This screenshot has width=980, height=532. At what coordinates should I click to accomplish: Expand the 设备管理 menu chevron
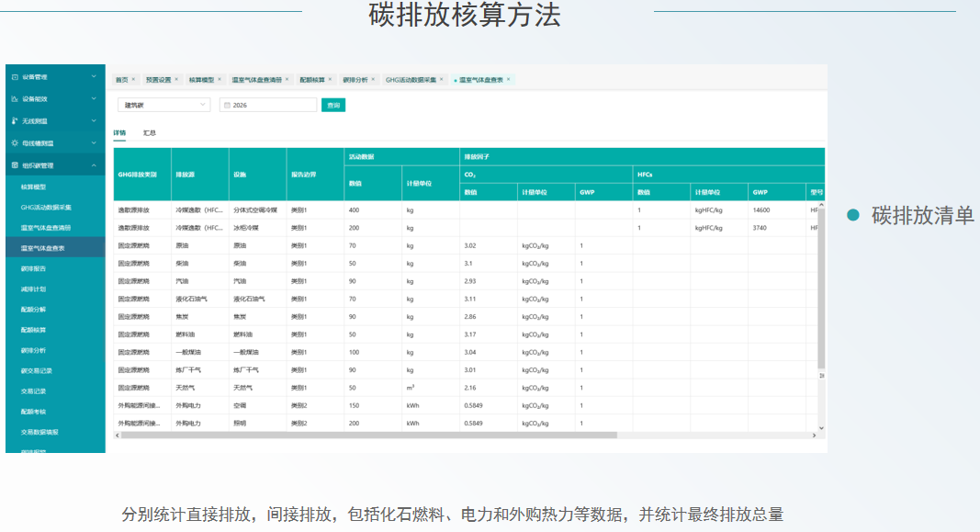tap(94, 76)
